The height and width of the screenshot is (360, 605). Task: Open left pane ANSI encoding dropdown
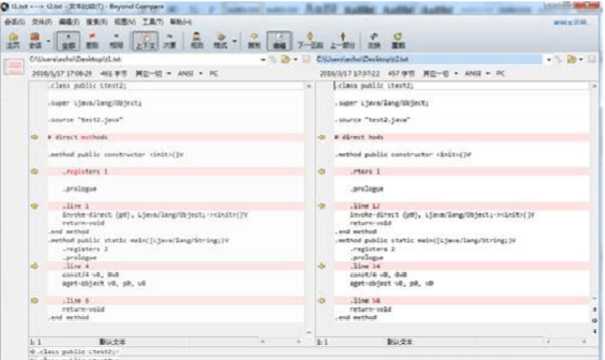tap(201, 73)
